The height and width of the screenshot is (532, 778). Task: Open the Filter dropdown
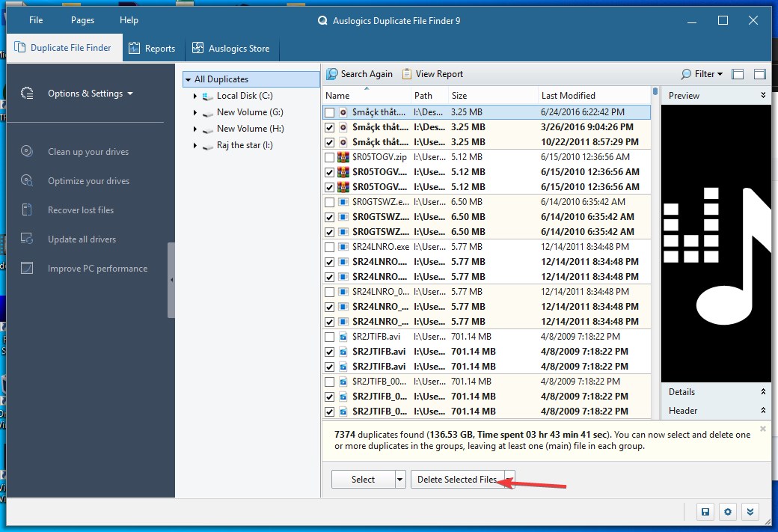(x=702, y=74)
